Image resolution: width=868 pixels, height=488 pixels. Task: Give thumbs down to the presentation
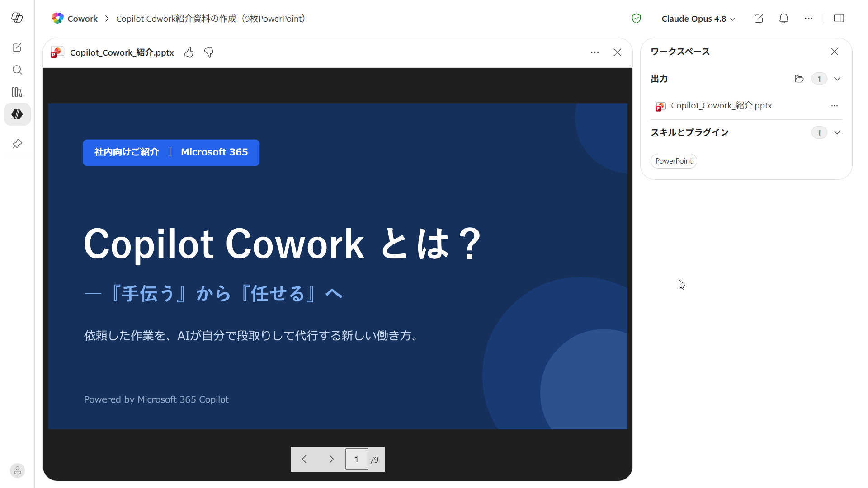(209, 52)
